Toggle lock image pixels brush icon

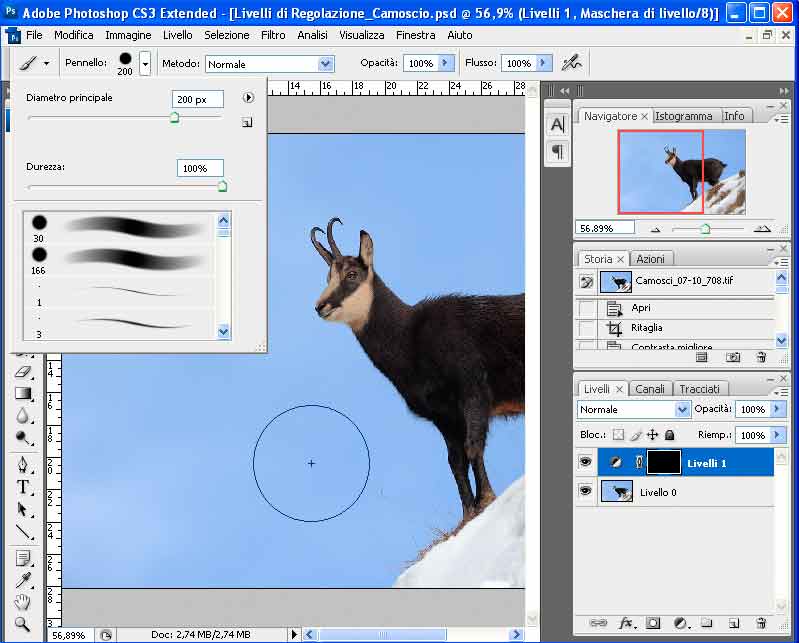[635, 435]
